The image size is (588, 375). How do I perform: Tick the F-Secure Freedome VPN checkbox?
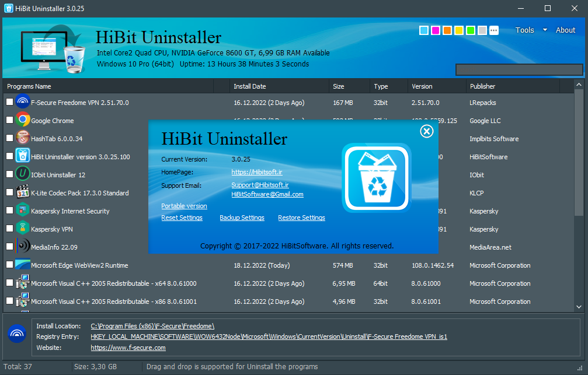click(9, 102)
